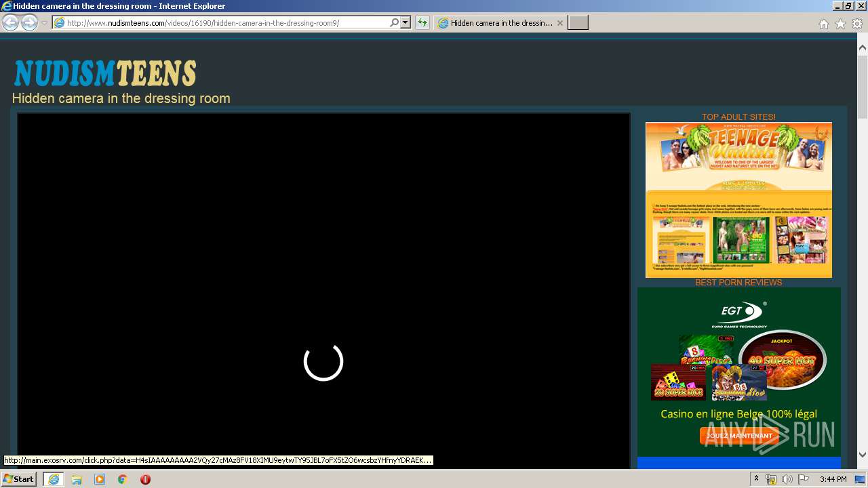Open a new blank tab

(578, 23)
